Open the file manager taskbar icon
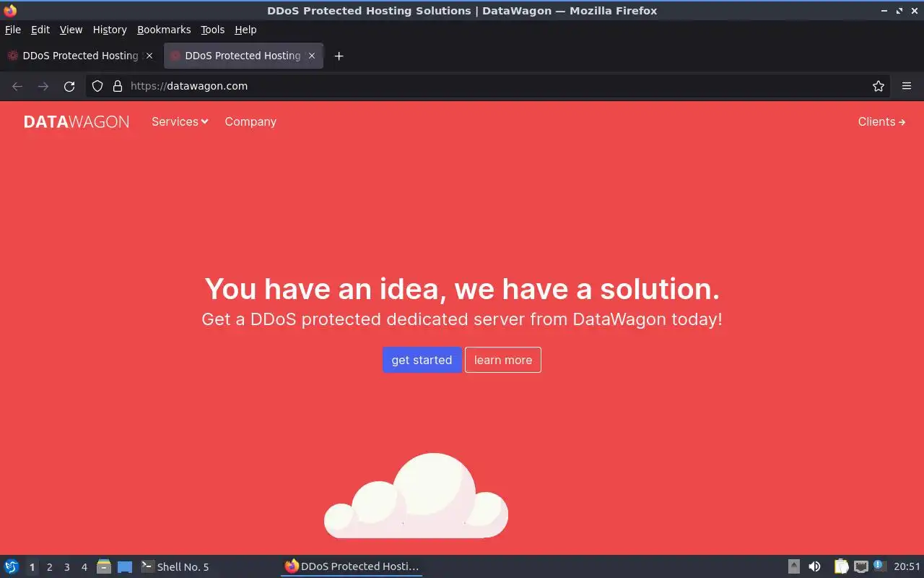924x578 pixels. 104,566
